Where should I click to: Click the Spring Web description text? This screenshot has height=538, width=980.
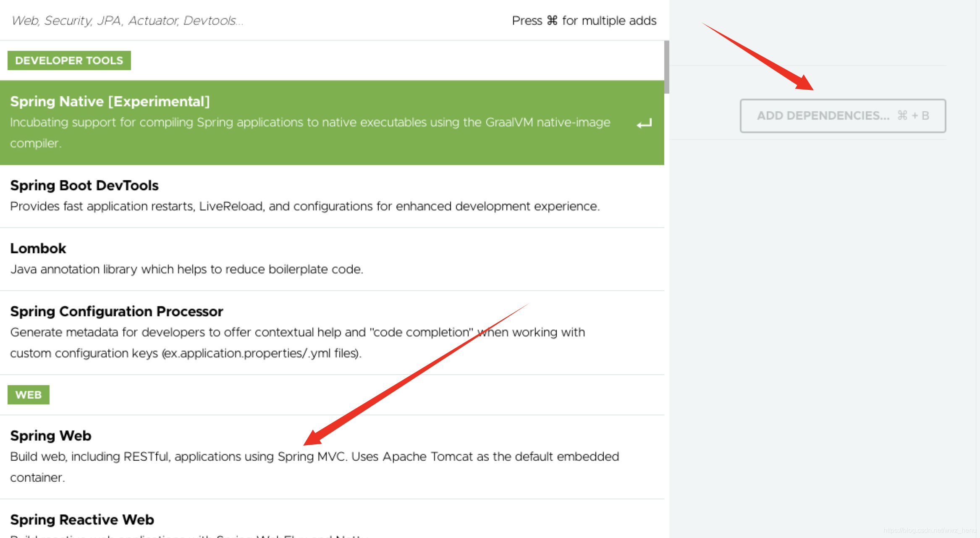314,457
